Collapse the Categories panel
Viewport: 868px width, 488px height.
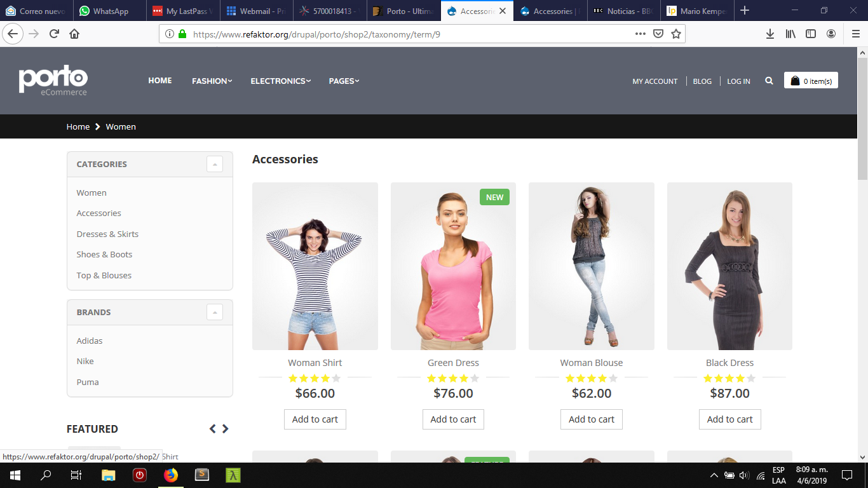pyautogui.click(x=214, y=164)
